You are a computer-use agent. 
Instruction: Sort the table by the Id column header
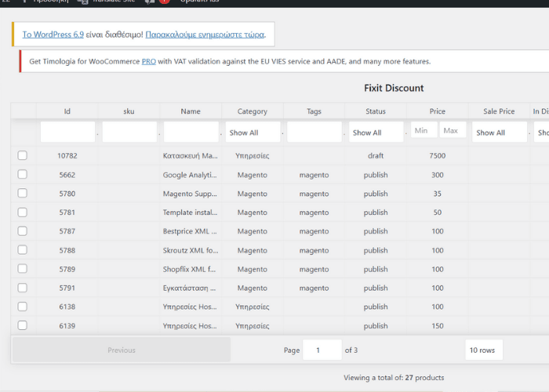pos(67,111)
